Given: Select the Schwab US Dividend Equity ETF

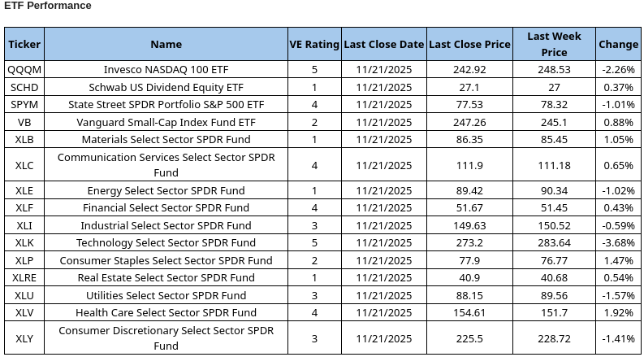Looking at the screenshot, I should [x=166, y=87].
